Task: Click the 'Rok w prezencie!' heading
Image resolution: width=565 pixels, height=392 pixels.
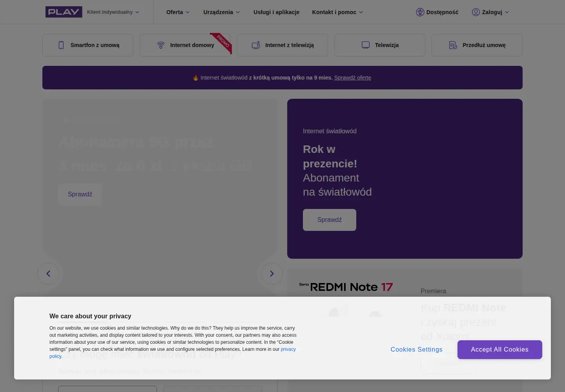Action: coord(330,156)
